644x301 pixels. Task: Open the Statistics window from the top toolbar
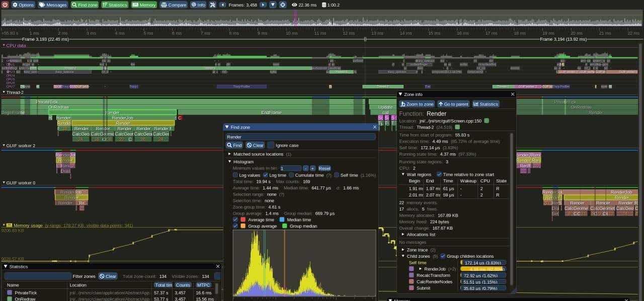(116, 5)
